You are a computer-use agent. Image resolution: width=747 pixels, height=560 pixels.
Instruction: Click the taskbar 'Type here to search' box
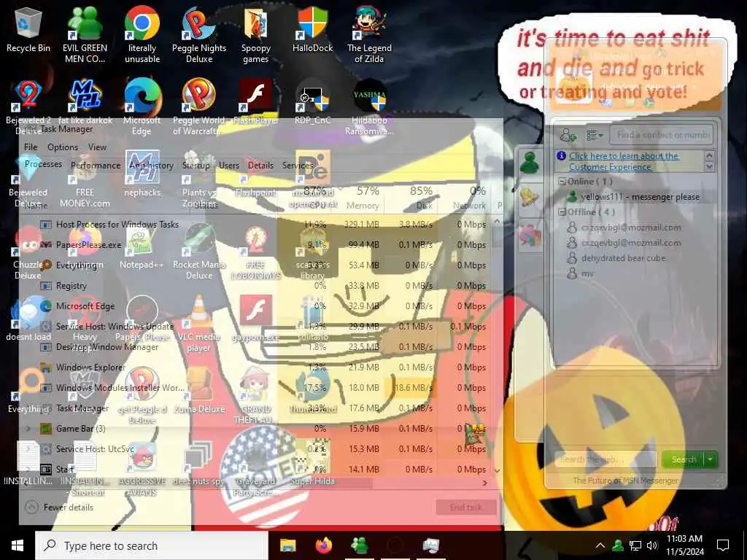[x=152, y=545]
